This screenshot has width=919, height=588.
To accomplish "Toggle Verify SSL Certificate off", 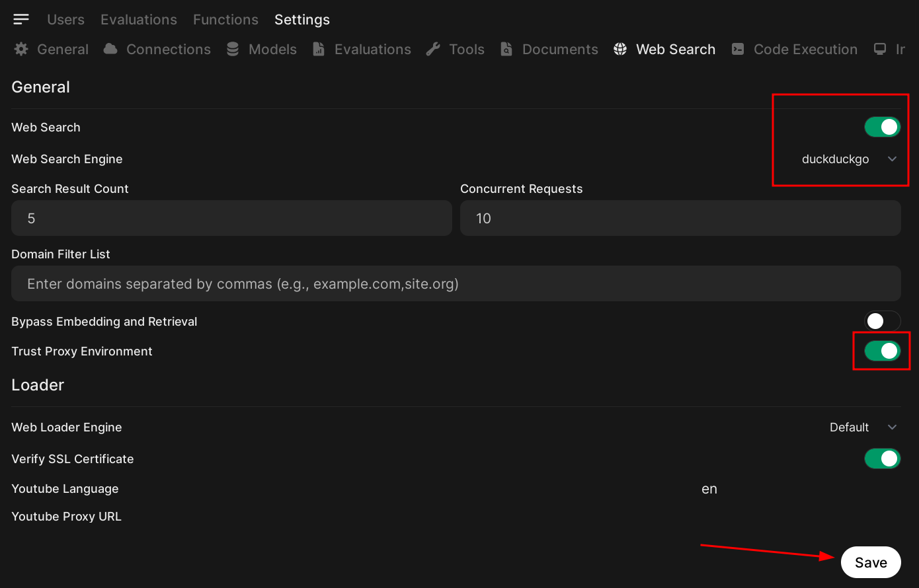I will [x=882, y=459].
